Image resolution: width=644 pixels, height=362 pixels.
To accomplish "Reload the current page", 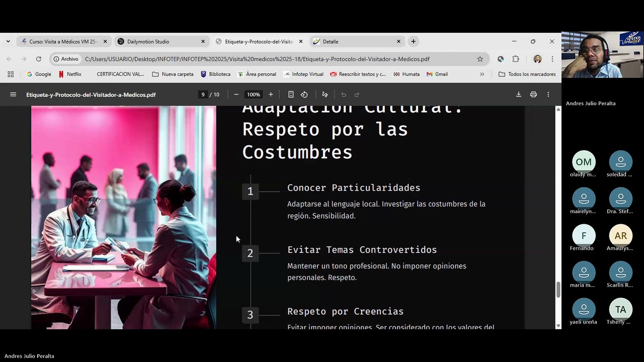I will (x=38, y=59).
